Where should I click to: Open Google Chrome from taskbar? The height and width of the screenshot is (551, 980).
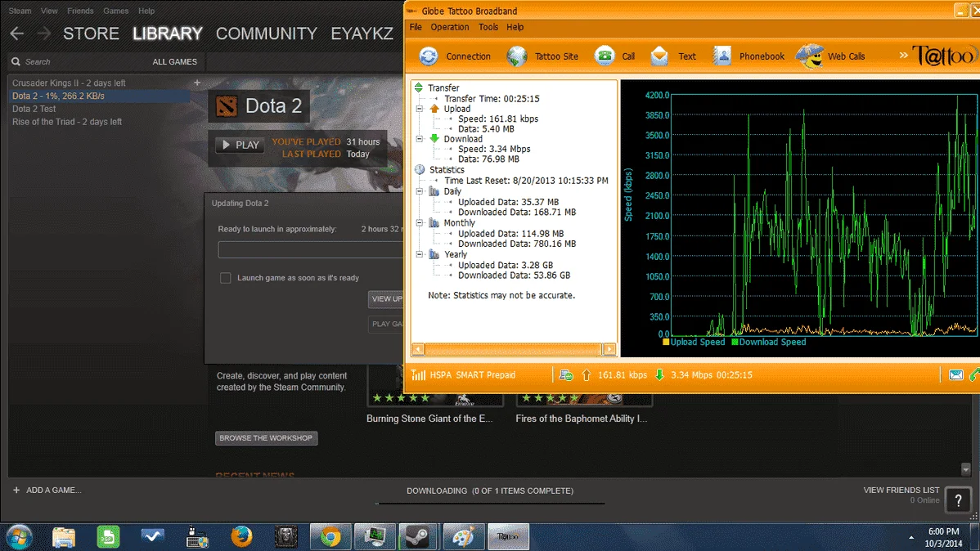pyautogui.click(x=330, y=536)
